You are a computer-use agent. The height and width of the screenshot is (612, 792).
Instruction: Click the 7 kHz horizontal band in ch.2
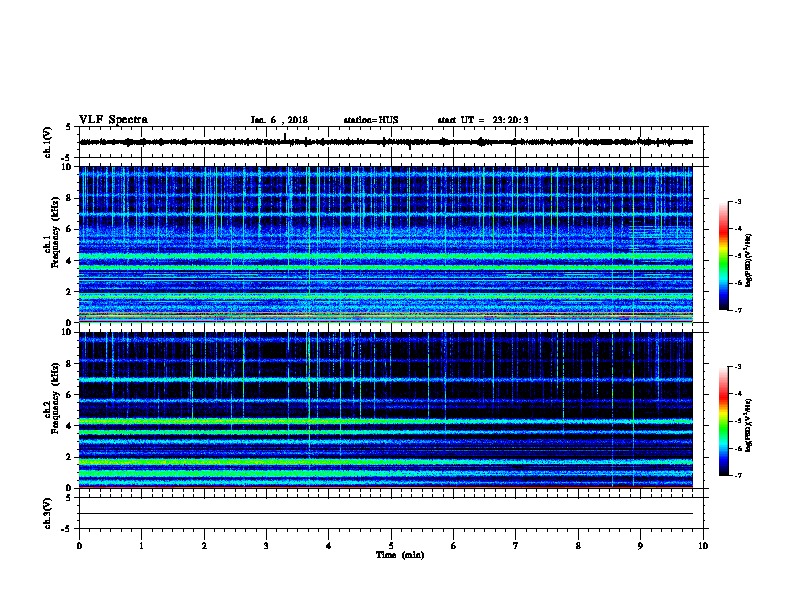(x=386, y=379)
